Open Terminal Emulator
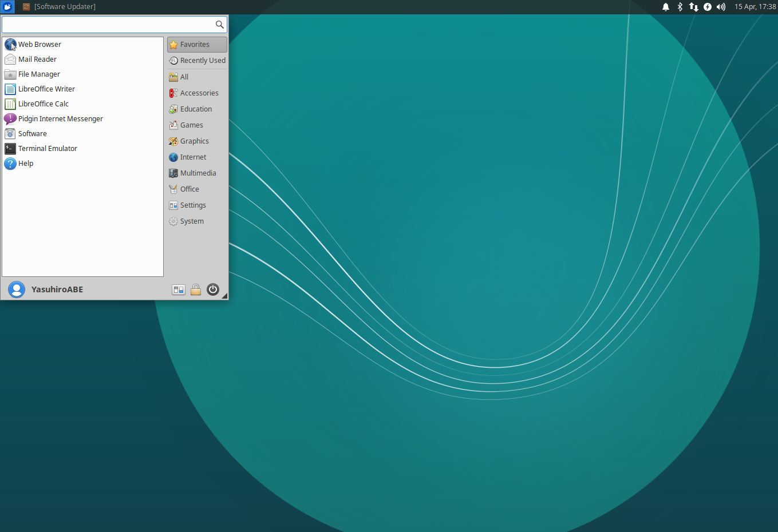Image resolution: width=778 pixels, height=532 pixels. [47, 149]
